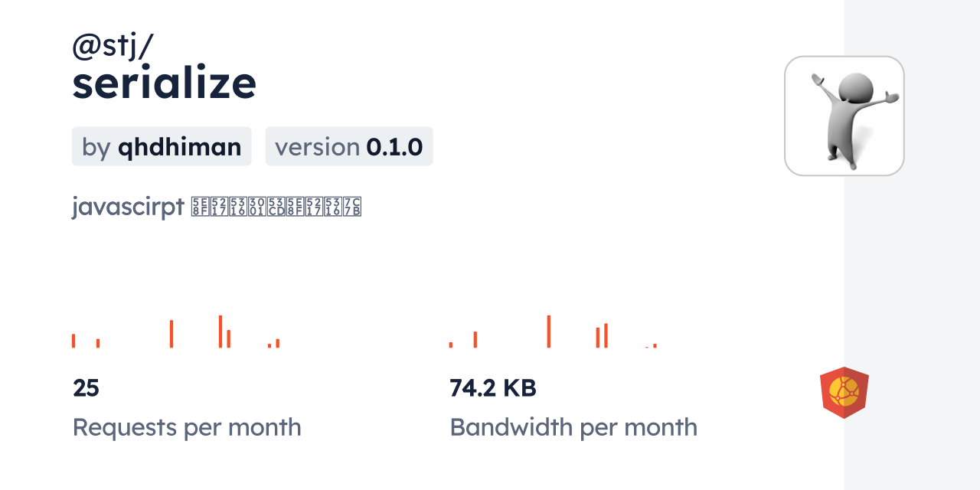Click the "25" requests count

pyautogui.click(x=86, y=388)
